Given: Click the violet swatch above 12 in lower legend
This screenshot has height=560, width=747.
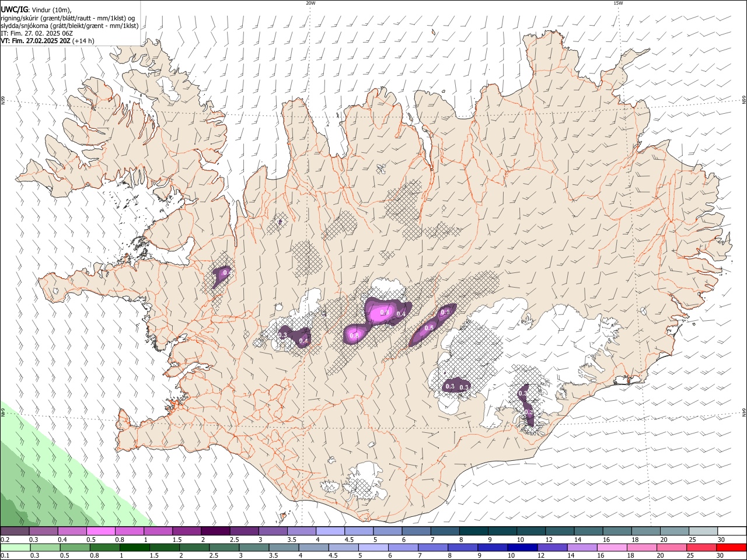Looking at the screenshot, I should [x=551, y=547].
